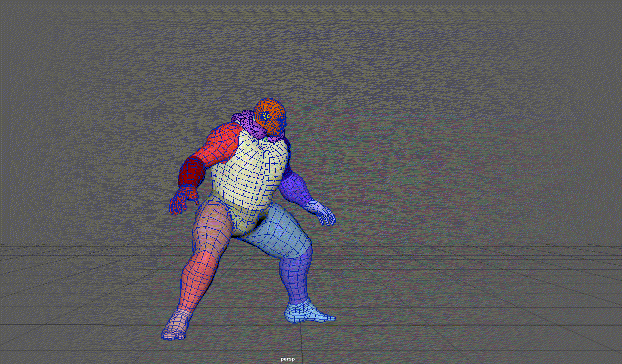Select the dark red forearm mesh
622x364 pixels.
coord(192,172)
